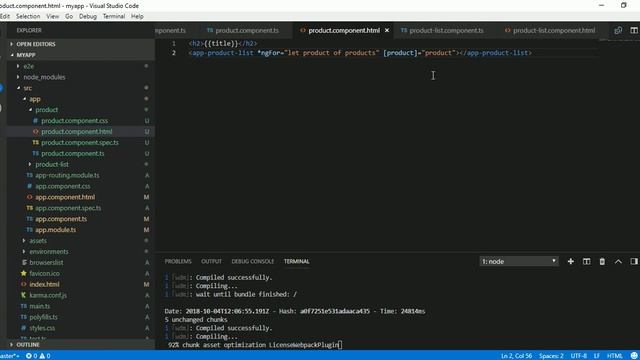640x360 pixels.
Task: Split the terminal panel
Action: click(x=587, y=261)
